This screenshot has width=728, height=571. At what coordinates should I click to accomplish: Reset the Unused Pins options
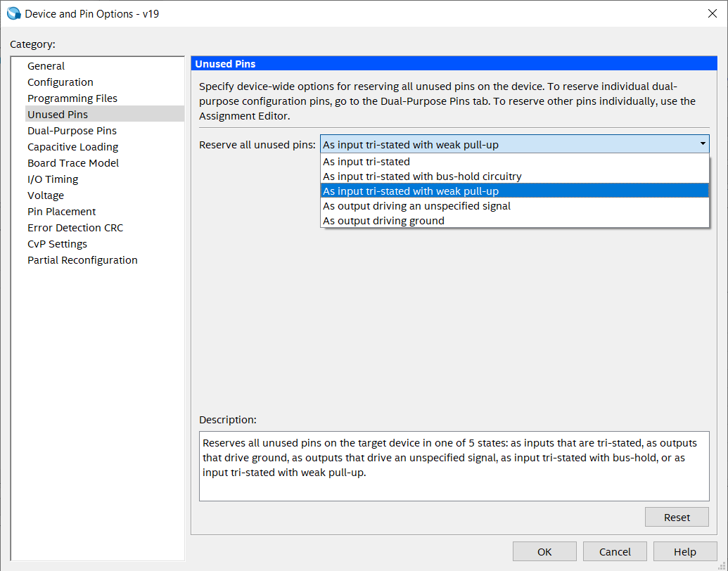coord(676,517)
